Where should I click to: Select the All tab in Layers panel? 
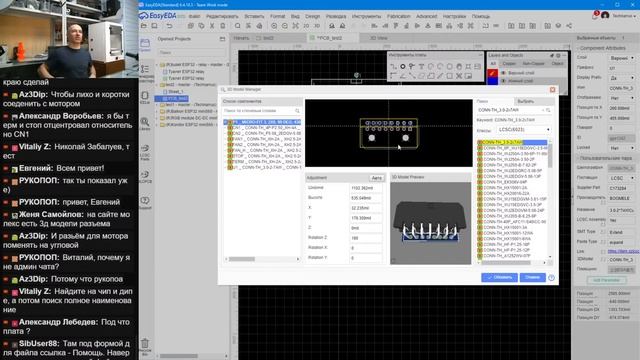click(x=493, y=64)
